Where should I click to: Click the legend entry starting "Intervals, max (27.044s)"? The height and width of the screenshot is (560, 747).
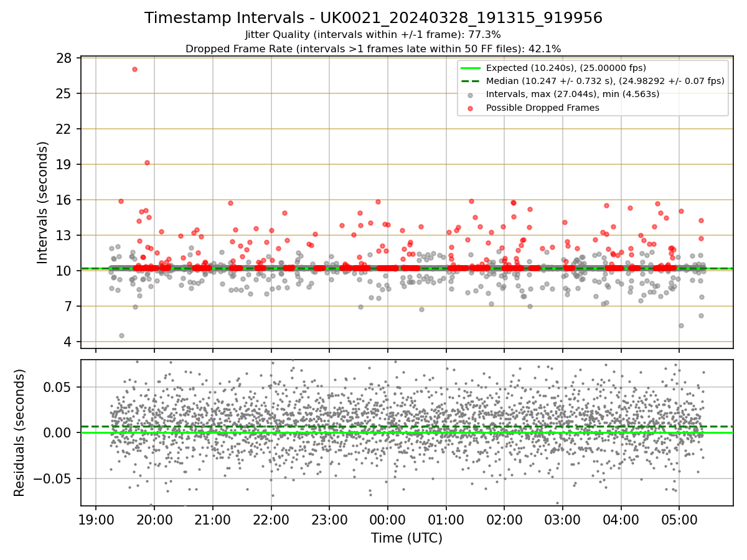point(573,94)
